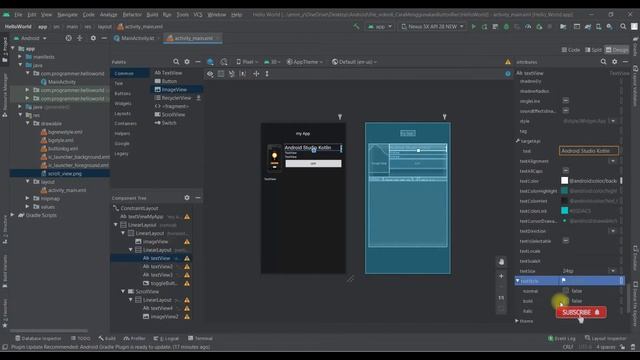
Task: Search the Palette using its magnifier icon
Action: pos(176,62)
